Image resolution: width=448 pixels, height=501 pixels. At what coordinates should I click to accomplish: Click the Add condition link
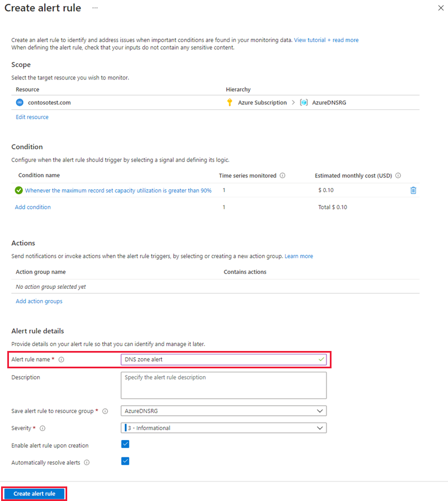[x=33, y=207]
